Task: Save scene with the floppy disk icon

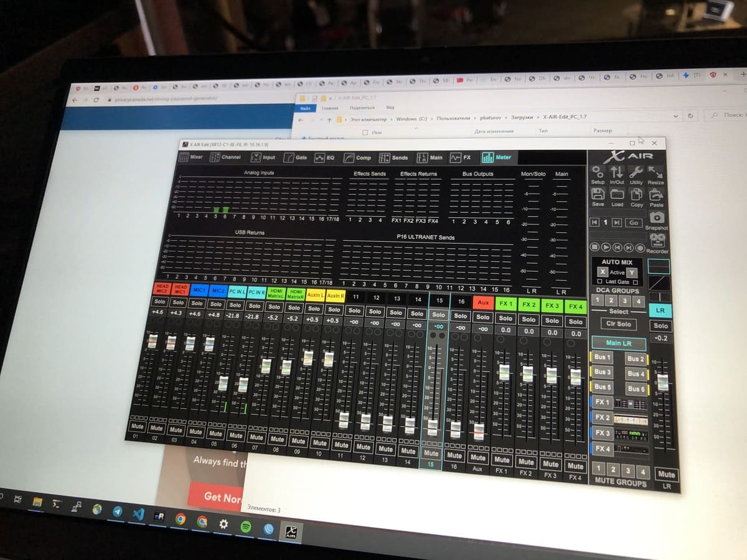Action: point(598,195)
